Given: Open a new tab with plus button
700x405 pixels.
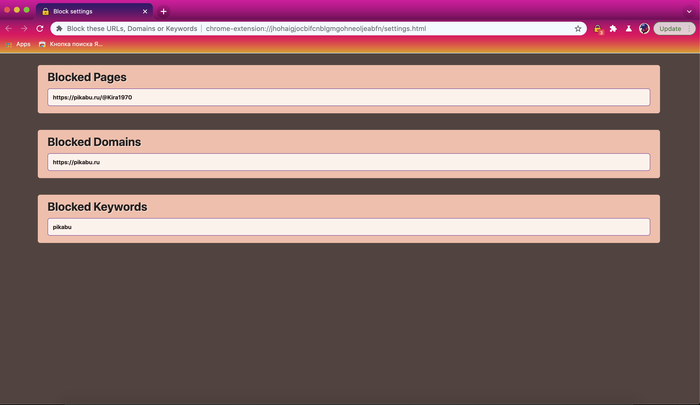Looking at the screenshot, I should (164, 11).
